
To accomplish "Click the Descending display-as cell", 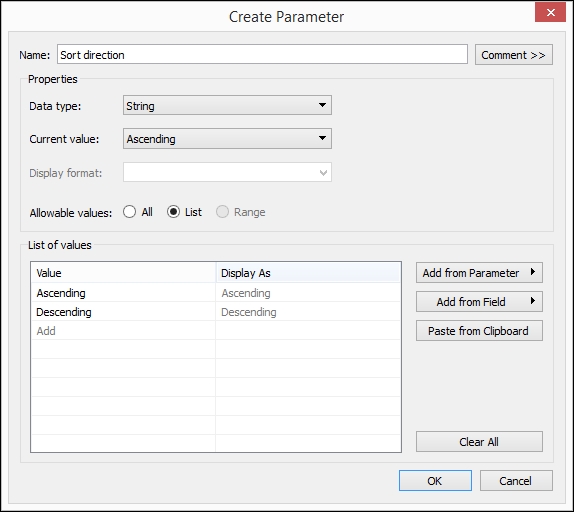I will 308,312.
